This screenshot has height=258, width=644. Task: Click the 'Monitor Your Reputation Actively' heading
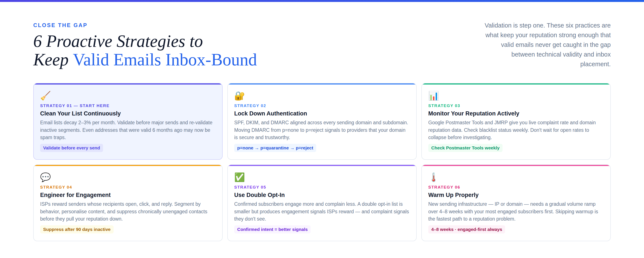point(474,114)
